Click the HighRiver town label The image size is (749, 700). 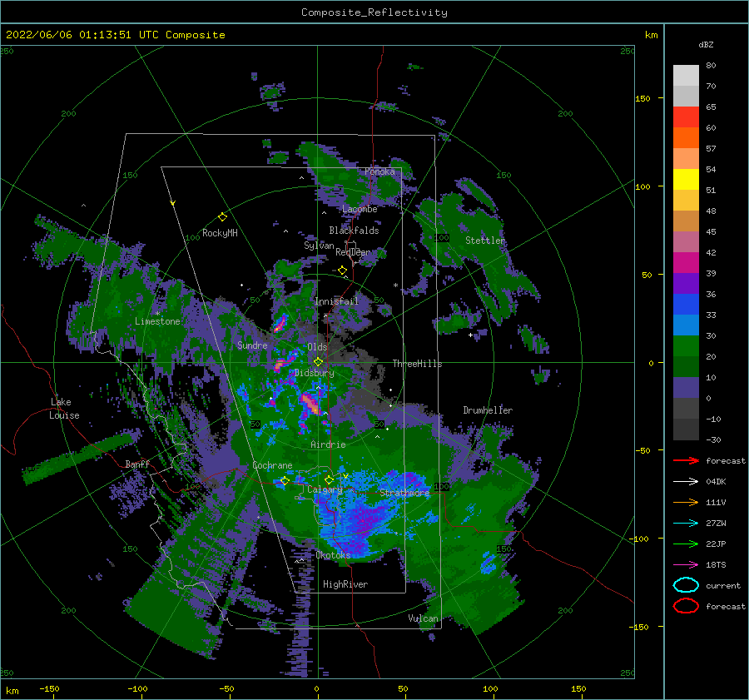point(345,584)
